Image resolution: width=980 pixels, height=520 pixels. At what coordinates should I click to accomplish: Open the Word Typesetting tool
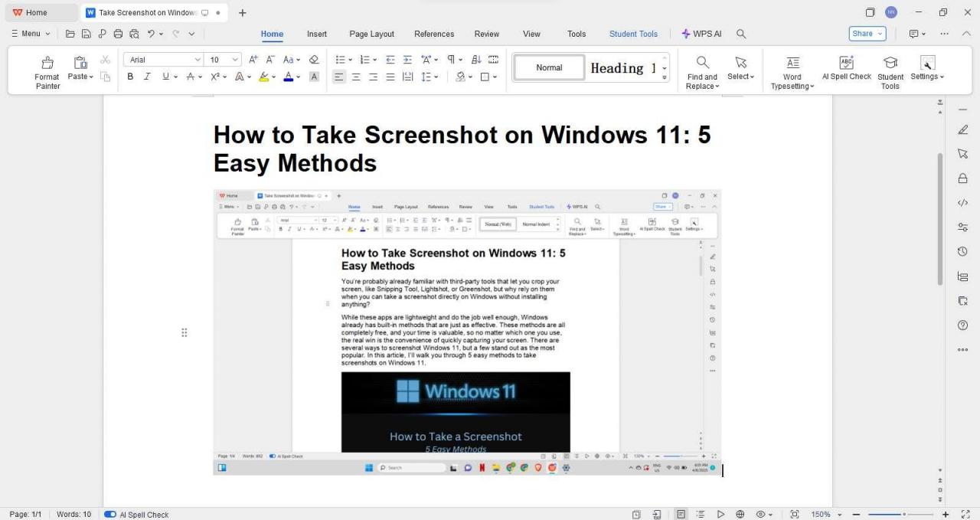point(792,69)
